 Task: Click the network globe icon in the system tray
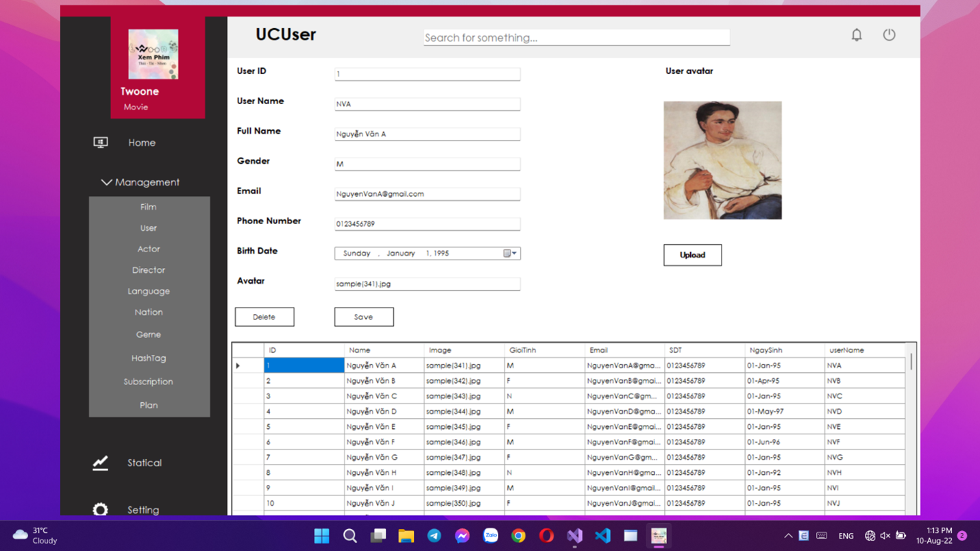[x=870, y=536]
